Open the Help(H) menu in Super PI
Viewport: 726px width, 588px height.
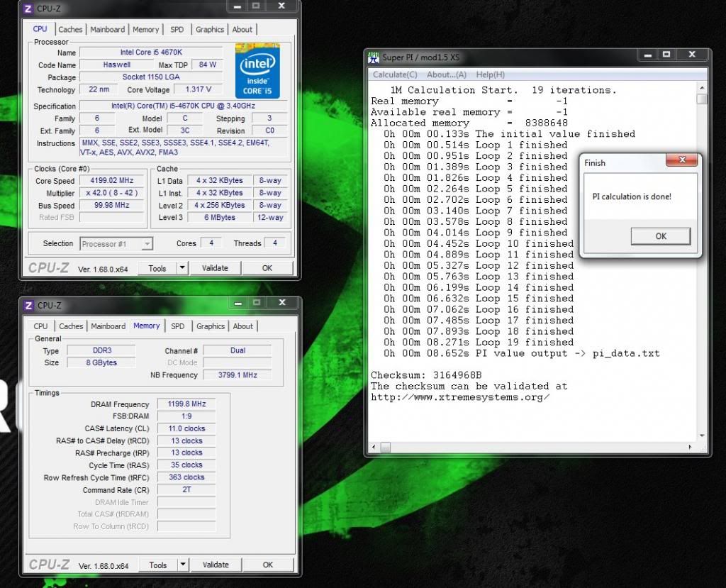[490, 74]
